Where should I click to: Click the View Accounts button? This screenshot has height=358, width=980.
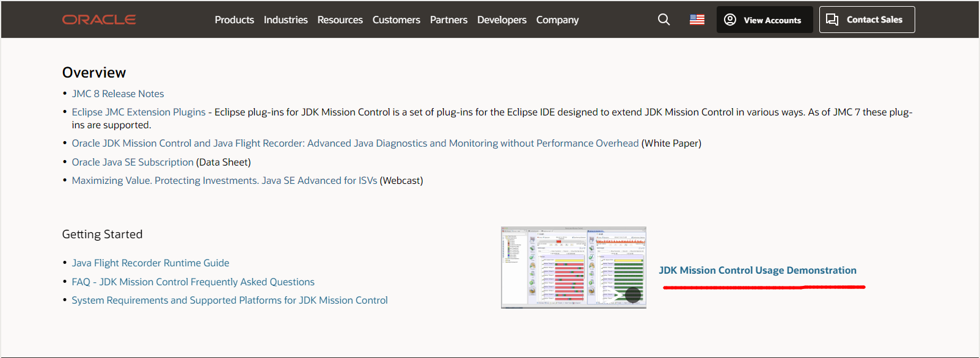click(x=765, y=20)
